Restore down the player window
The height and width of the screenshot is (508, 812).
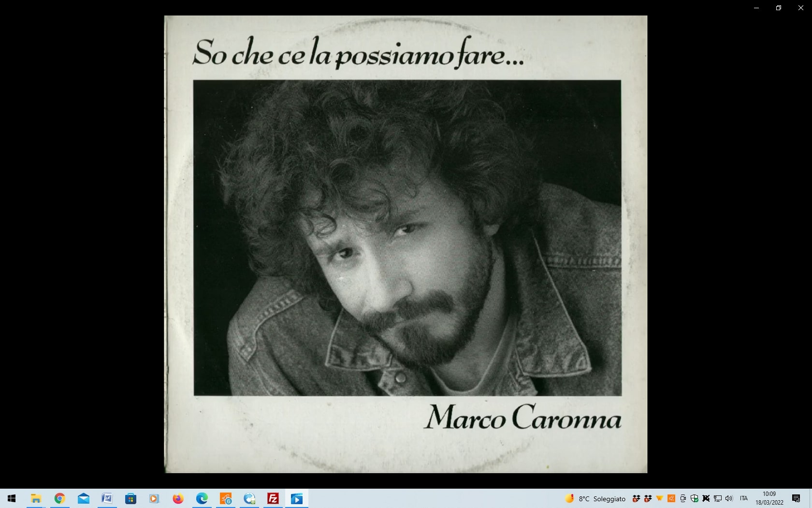(779, 8)
